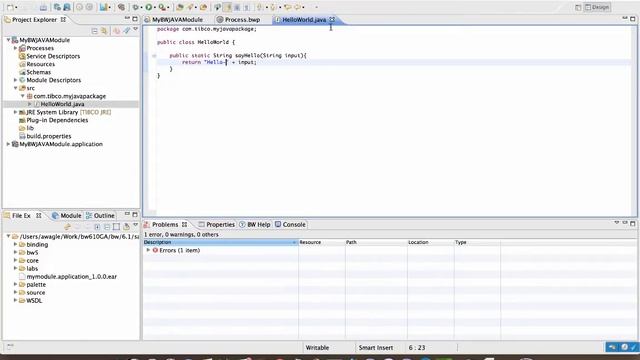The height and width of the screenshot is (360, 640).
Task: Switch to Process.bwp editor tab
Action: coord(239,20)
